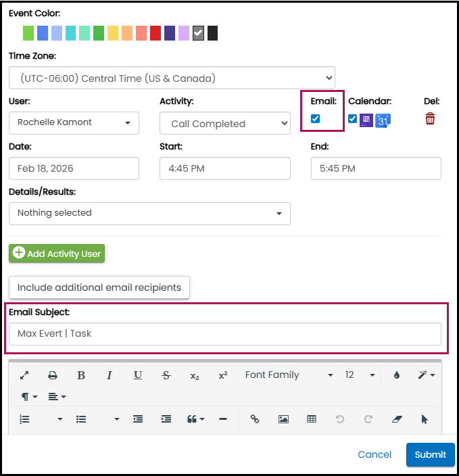The height and width of the screenshot is (476, 459).
Task: Click the select-all cursor arrow icon
Action: (x=425, y=419)
